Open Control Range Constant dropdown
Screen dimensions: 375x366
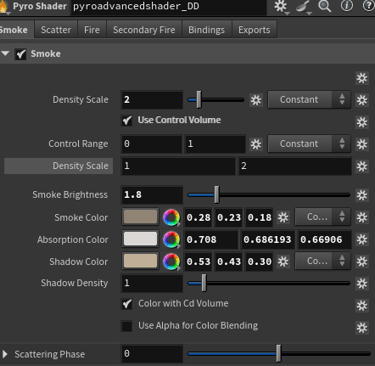pyautogui.click(x=309, y=144)
